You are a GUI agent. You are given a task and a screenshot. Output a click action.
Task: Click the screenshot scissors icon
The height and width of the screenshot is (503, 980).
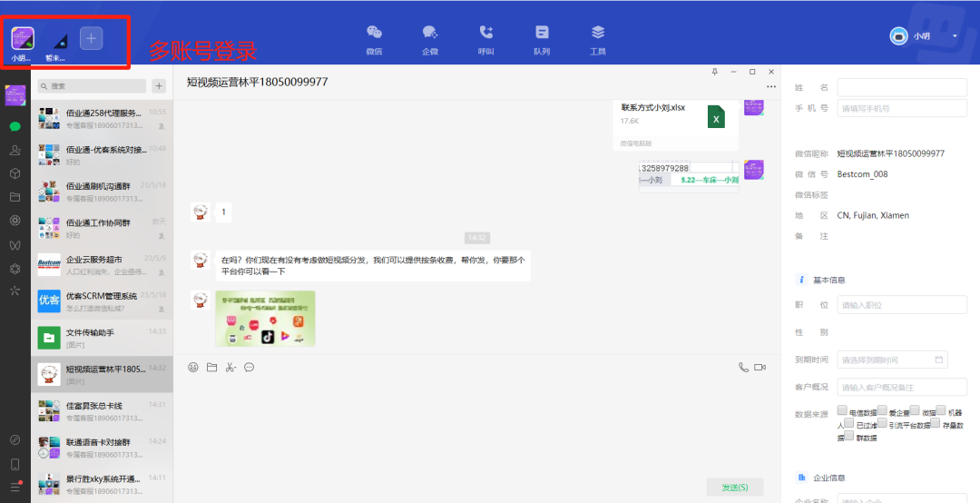230,367
